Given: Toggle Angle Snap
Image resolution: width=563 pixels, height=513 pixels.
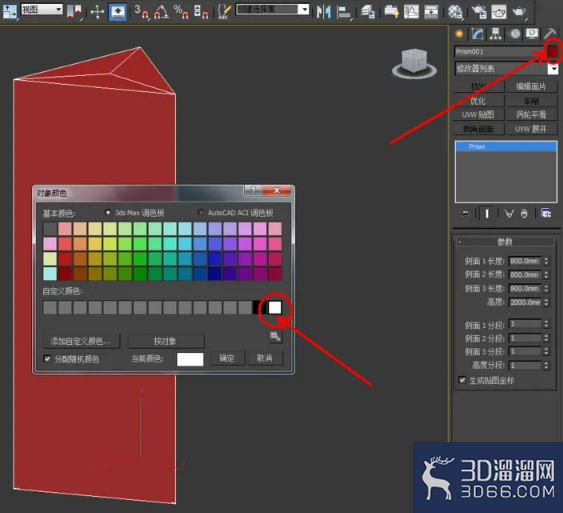Looking at the screenshot, I should coord(161,11).
